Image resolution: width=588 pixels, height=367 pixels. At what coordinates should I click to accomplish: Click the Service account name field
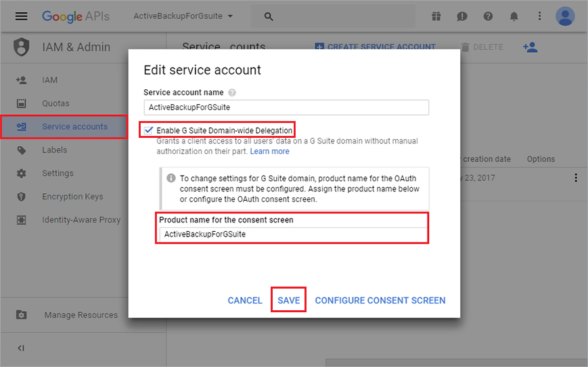(286, 107)
